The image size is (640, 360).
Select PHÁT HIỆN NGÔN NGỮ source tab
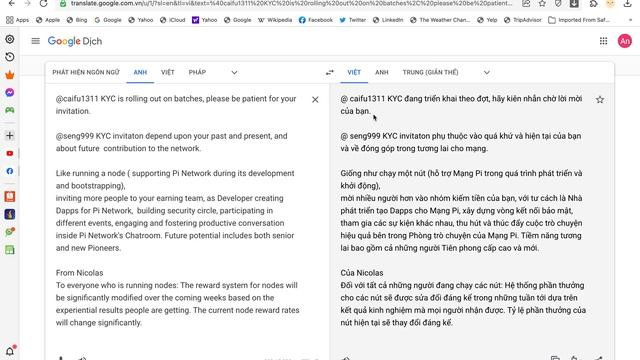click(86, 72)
